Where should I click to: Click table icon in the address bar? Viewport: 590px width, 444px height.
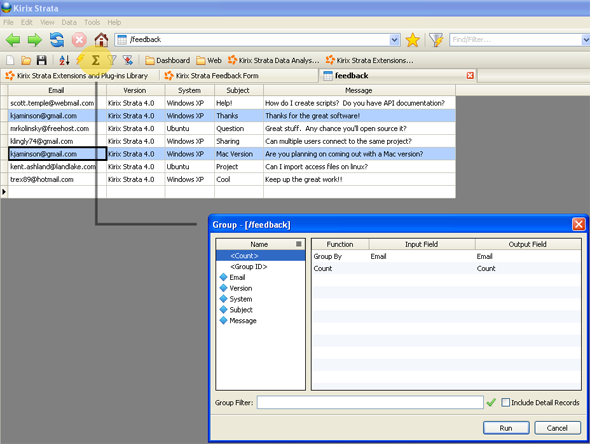[122, 40]
